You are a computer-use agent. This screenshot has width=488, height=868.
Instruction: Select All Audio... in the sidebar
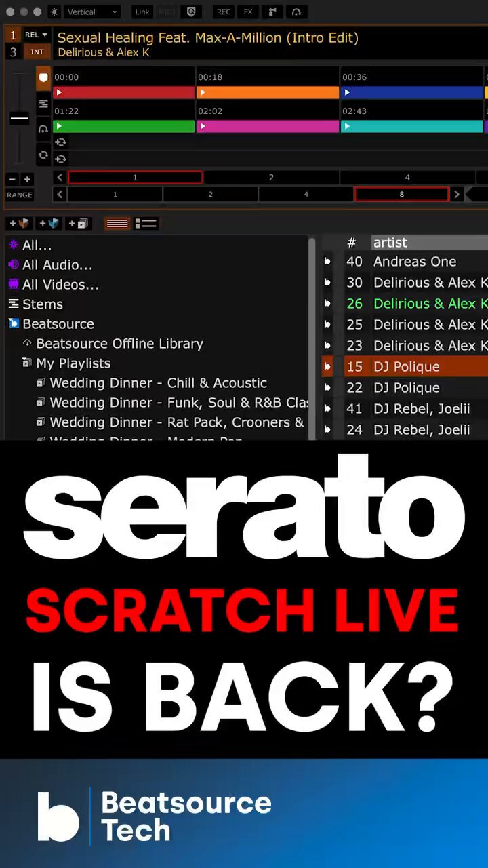pyautogui.click(x=57, y=265)
